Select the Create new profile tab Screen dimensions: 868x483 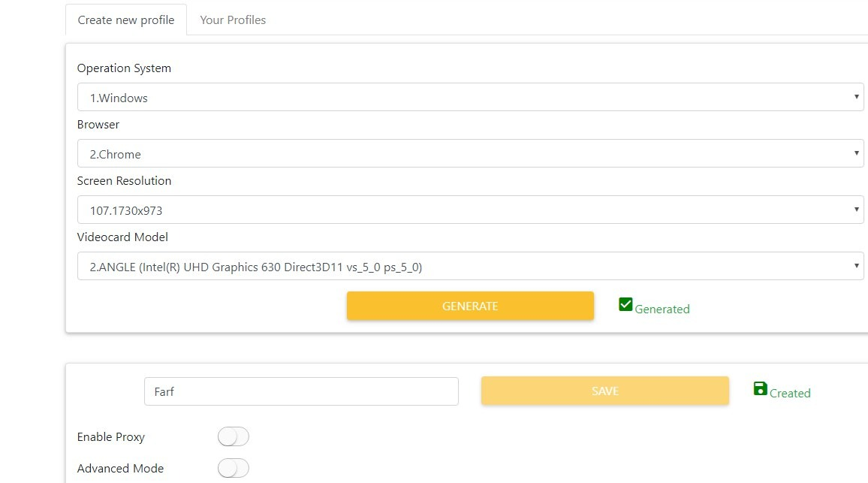tap(126, 20)
